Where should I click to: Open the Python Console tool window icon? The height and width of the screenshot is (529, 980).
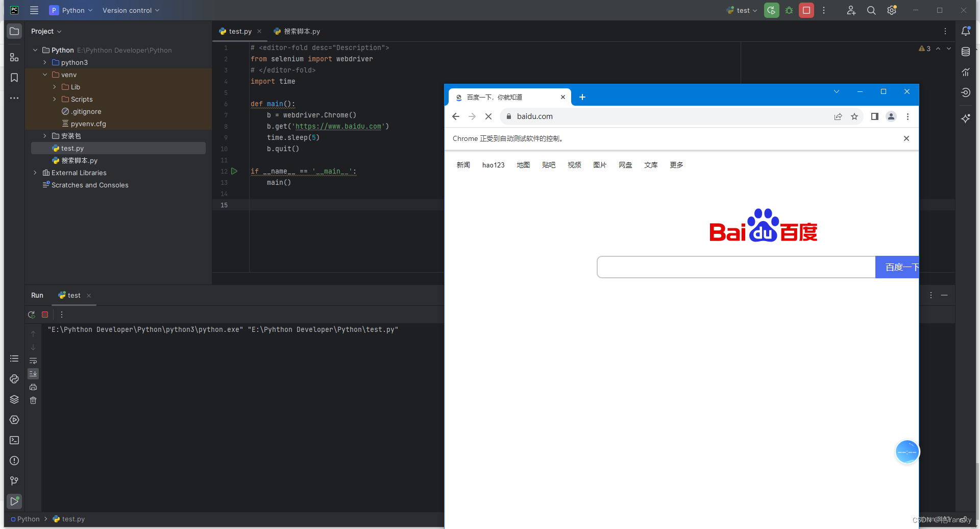click(x=14, y=379)
